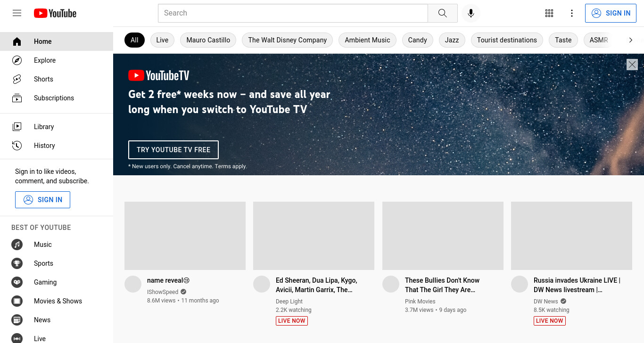
Task: Open the name reveal video thumbnail
Action: [x=185, y=236]
